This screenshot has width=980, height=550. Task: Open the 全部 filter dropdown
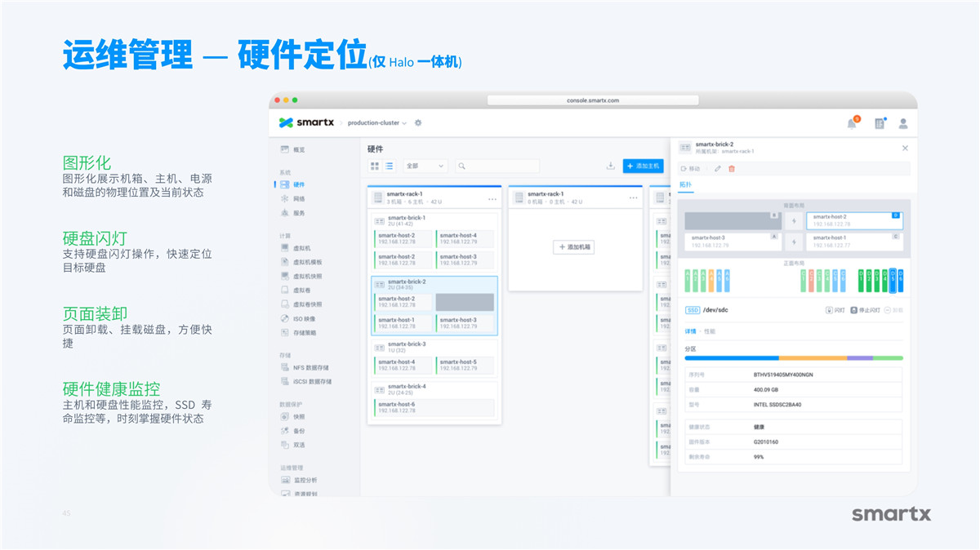tap(425, 166)
